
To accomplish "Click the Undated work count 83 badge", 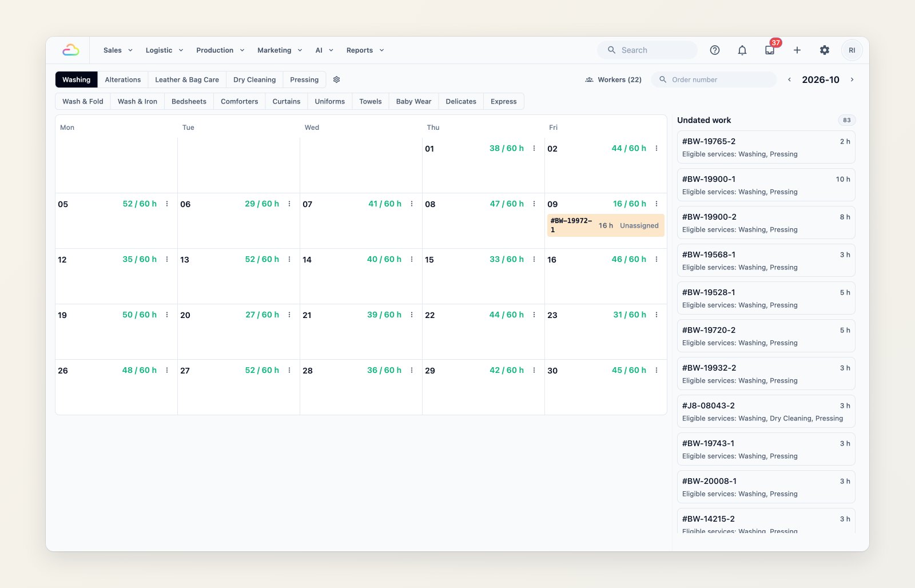I will [847, 120].
